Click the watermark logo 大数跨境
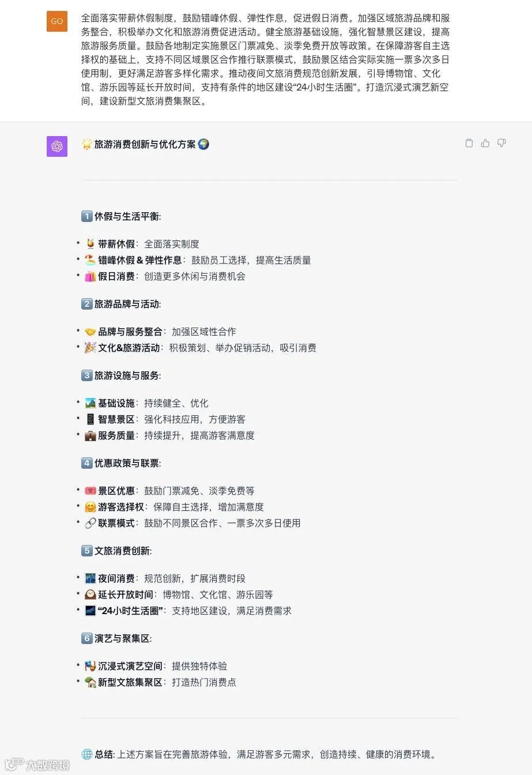 click(x=36, y=765)
